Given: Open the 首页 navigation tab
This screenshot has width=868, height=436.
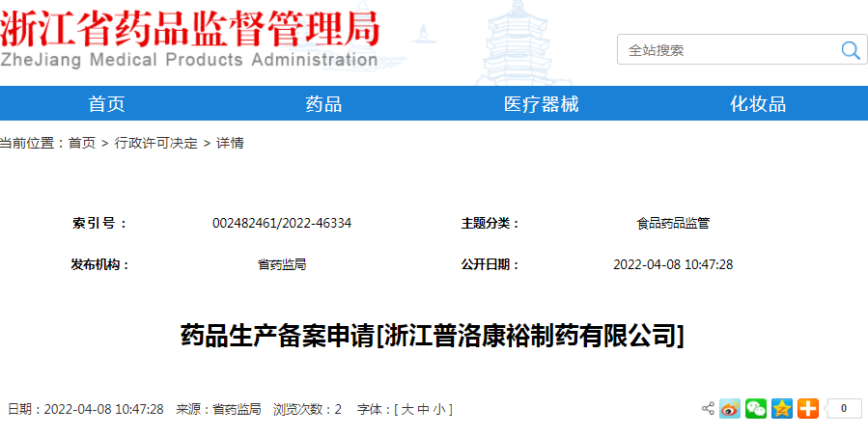Looking at the screenshot, I should click(107, 103).
